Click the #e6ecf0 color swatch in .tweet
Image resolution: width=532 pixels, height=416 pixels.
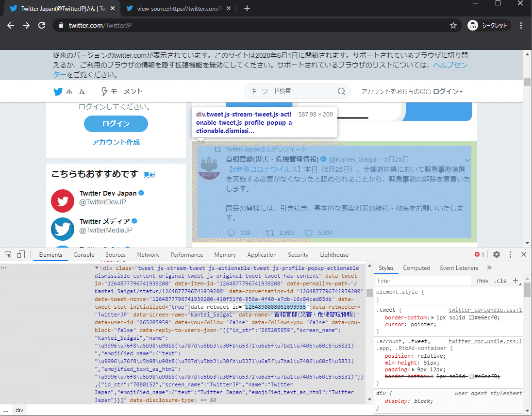pos(471,317)
